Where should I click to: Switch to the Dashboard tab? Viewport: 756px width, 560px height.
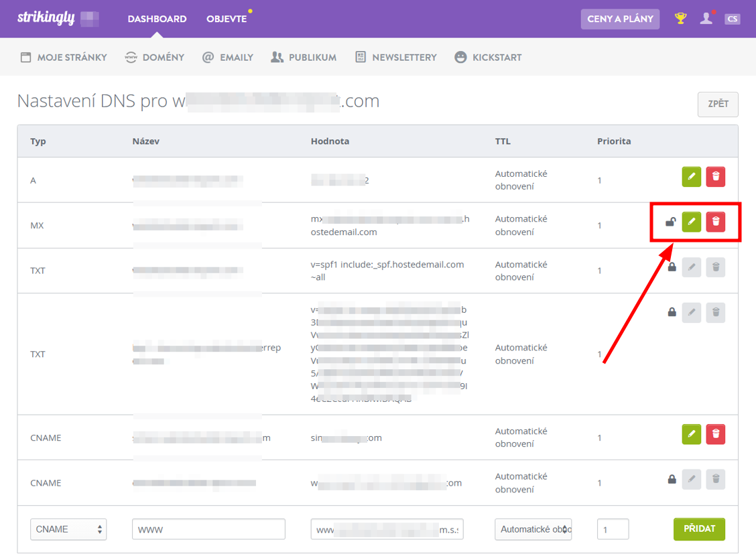(157, 19)
